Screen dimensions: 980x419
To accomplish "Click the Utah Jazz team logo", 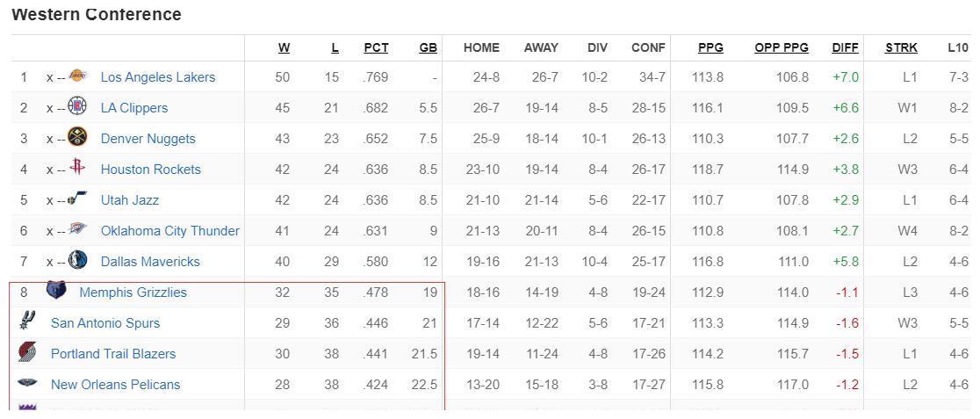I will click(77, 199).
